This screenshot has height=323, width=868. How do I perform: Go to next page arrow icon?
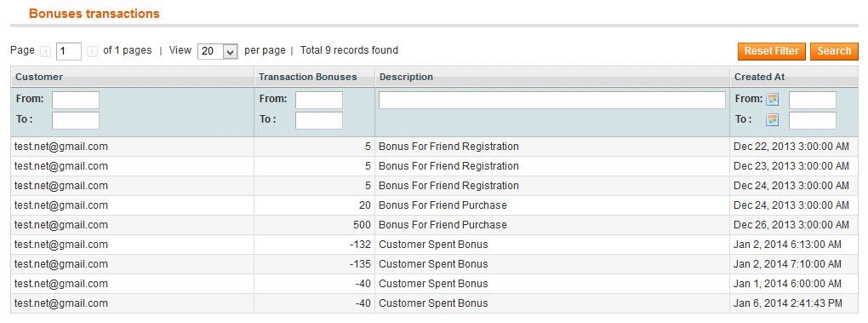point(93,51)
